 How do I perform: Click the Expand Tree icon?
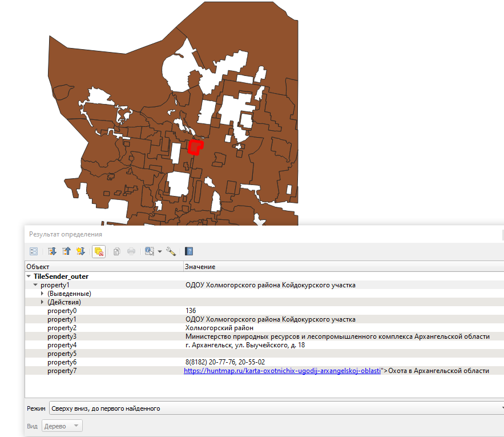coord(53,251)
